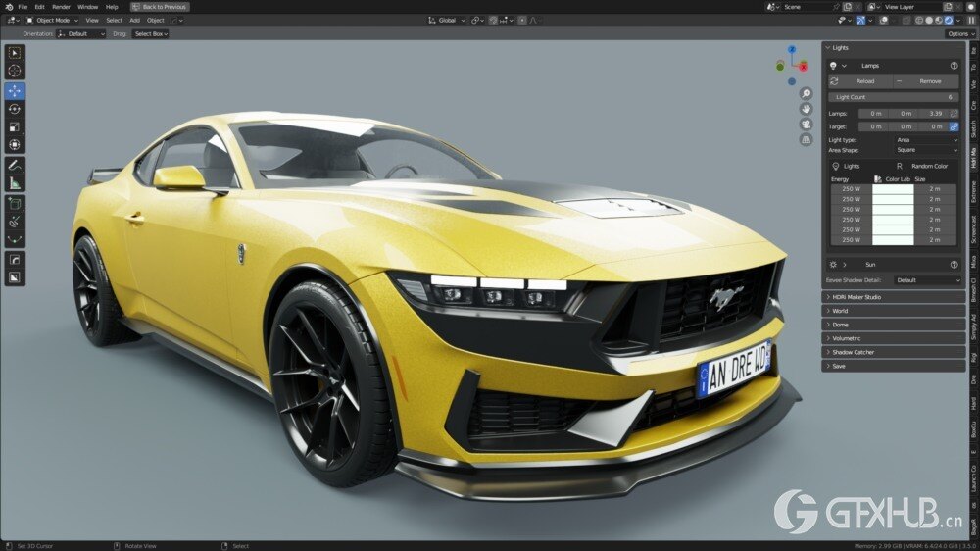Expand the Volumetric panel
Image resolution: width=980 pixels, height=551 pixels.
(x=894, y=338)
